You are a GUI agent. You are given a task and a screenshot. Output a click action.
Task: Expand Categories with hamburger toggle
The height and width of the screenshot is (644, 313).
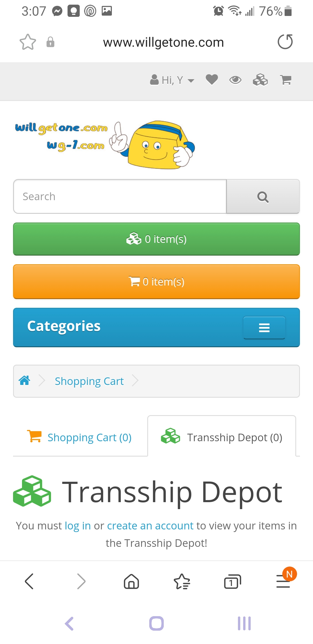pyautogui.click(x=264, y=328)
